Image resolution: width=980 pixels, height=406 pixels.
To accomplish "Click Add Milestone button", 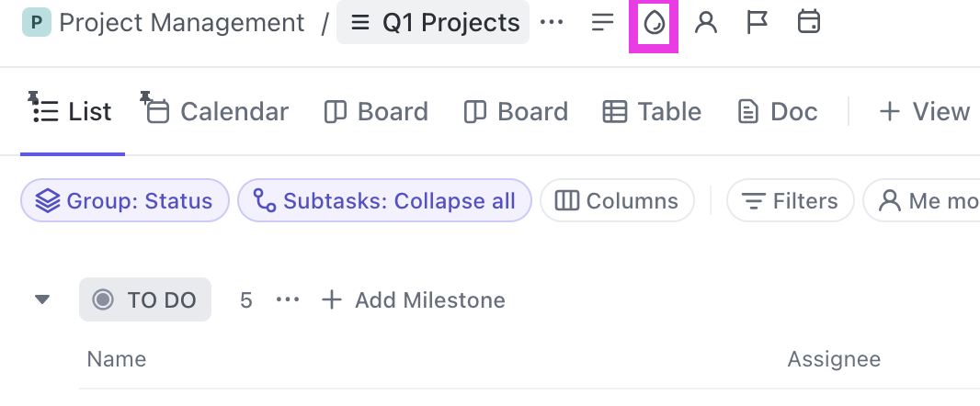I will click(x=413, y=299).
